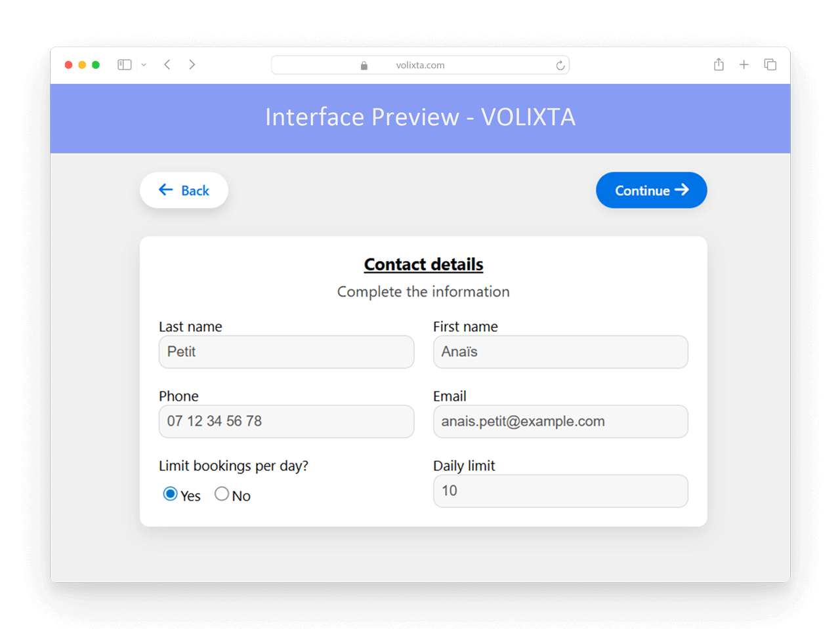Click the sidebar toggle icon

(x=125, y=65)
